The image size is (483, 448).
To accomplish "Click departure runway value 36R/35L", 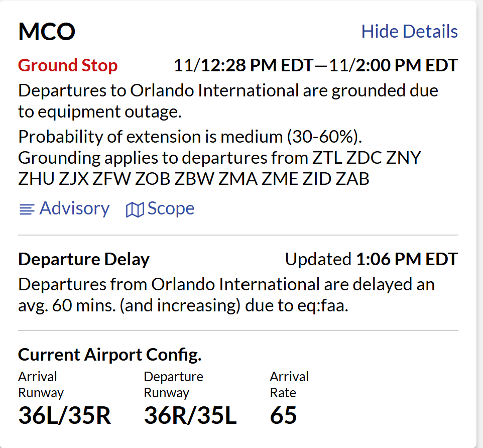I will (190, 415).
